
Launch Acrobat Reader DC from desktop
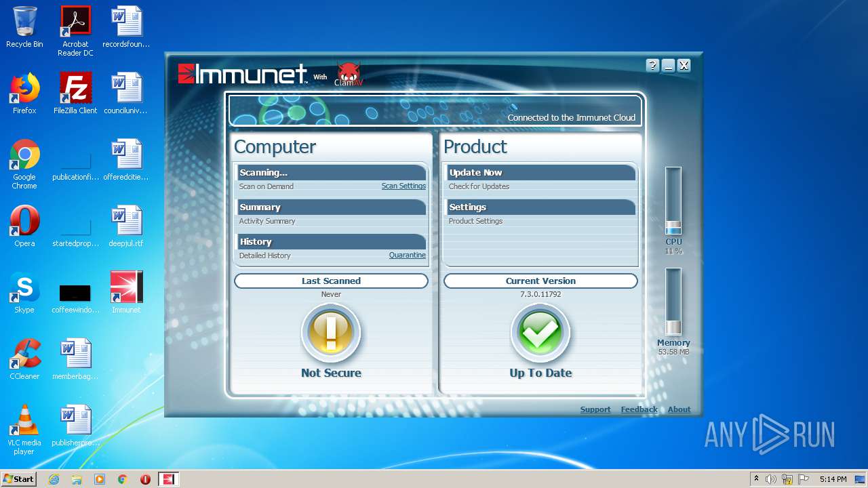75,31
